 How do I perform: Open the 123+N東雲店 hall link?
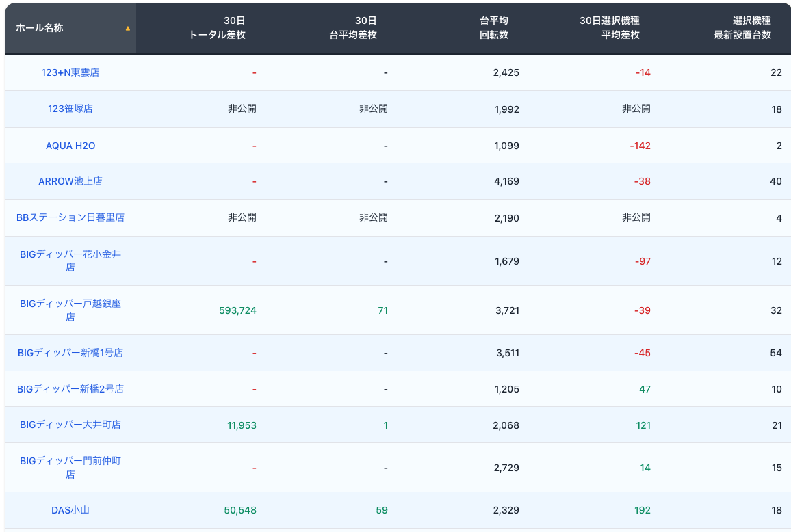point(70,72)
